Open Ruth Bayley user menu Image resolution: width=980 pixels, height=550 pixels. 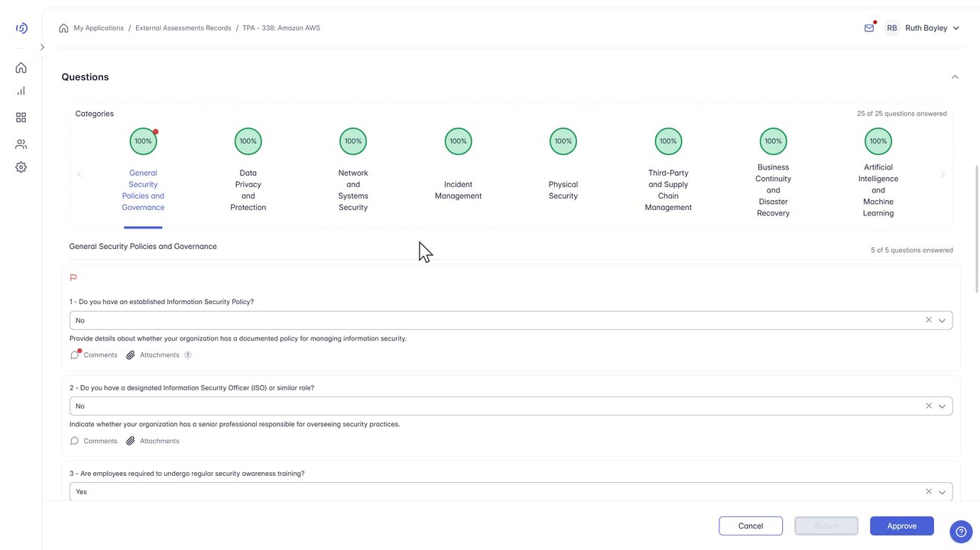[926, 28]
